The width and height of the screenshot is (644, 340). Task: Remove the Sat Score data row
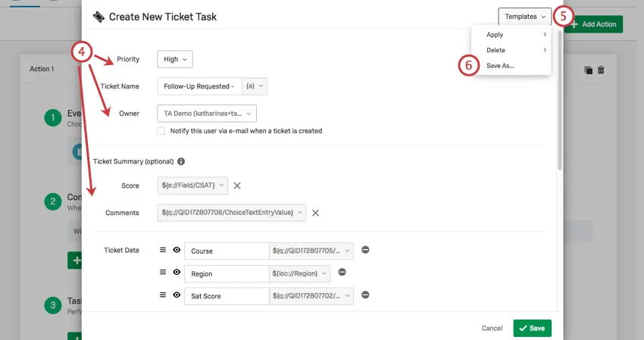[365, 295]
